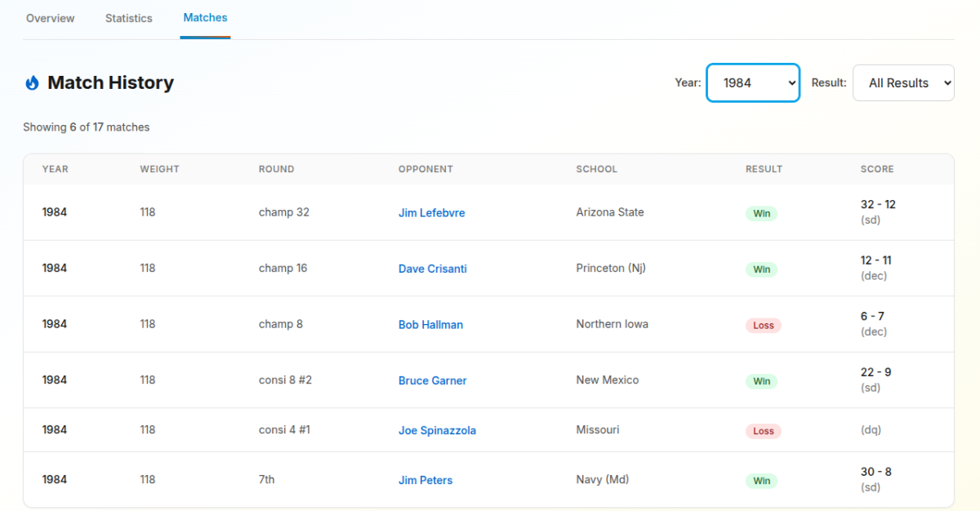This screenshot has height=511, width=980.
Task: Click the score 30 - 8
Action: [x=876, y=472]
